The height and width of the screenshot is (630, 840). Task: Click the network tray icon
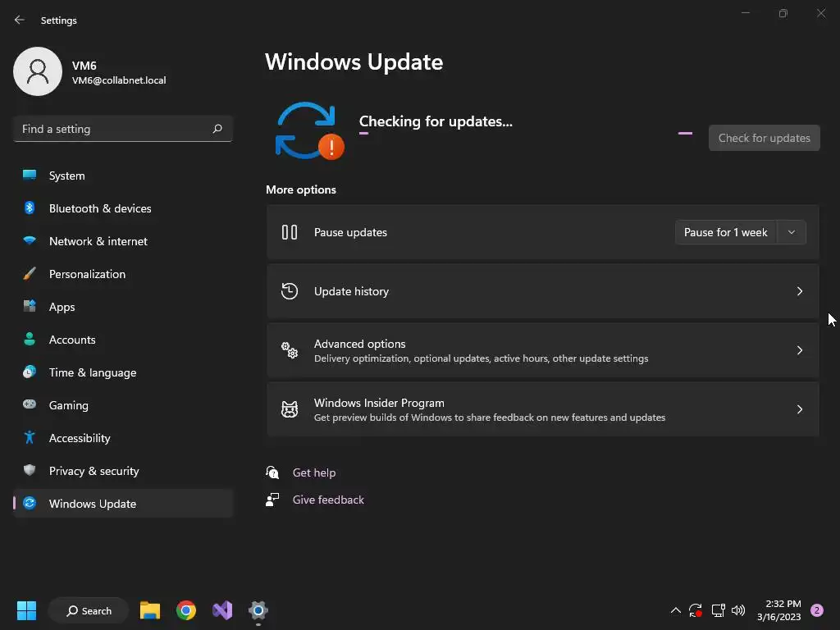(x=718, y=610)
